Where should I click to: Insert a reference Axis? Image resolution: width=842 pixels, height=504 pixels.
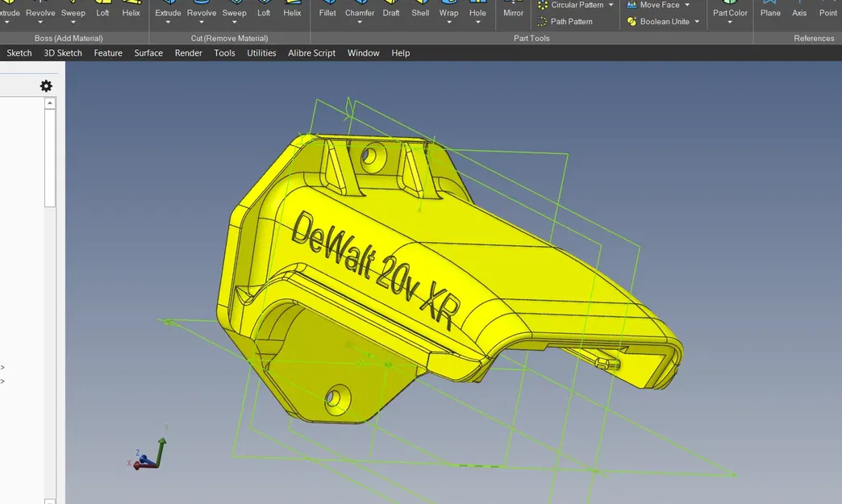[x=799, y=12]
